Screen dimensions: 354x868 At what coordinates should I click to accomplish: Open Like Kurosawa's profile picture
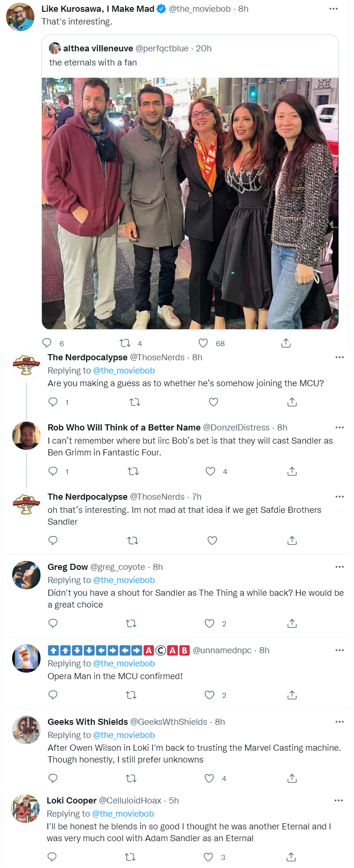point(20,17)
